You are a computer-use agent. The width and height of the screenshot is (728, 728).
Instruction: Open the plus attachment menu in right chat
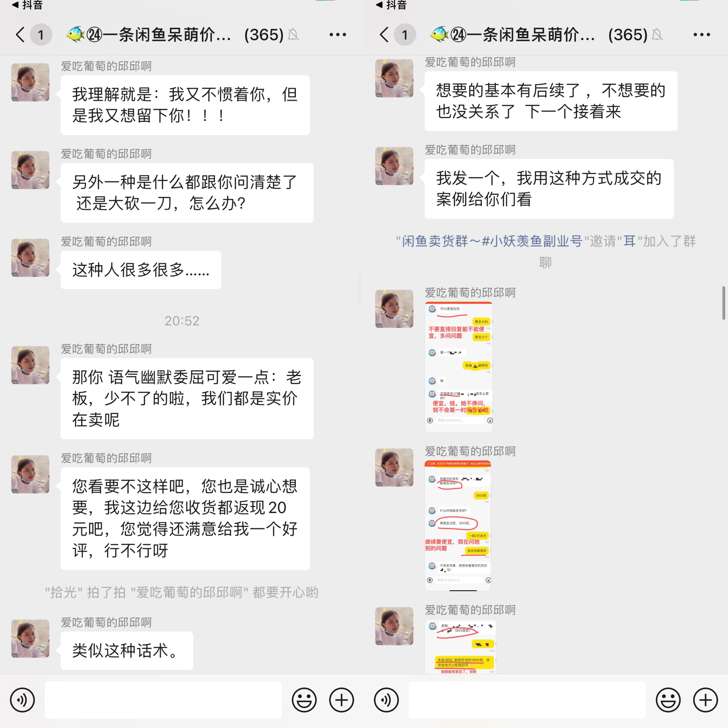705,700
